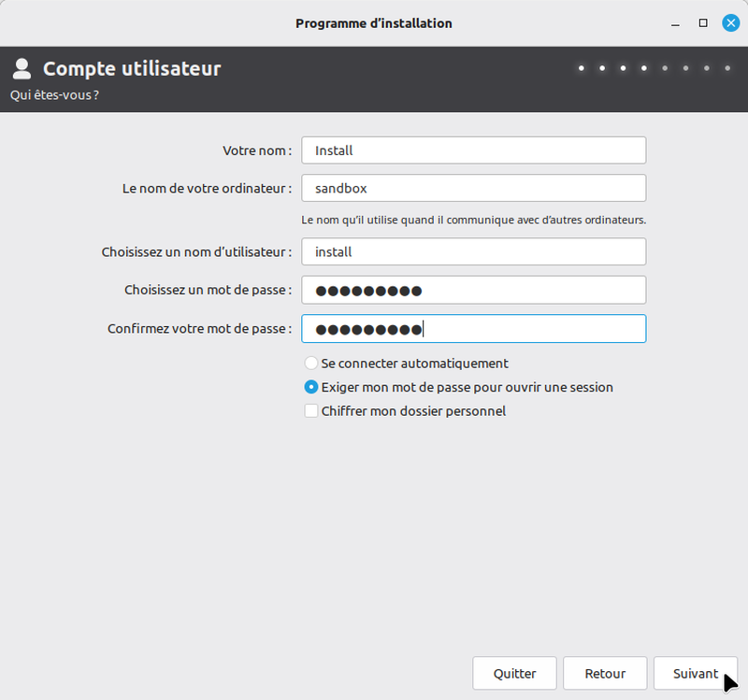This screenshot has width=748, height=700.
Task: Click the Programme d'installation title bar text
Action: point(373,23)
